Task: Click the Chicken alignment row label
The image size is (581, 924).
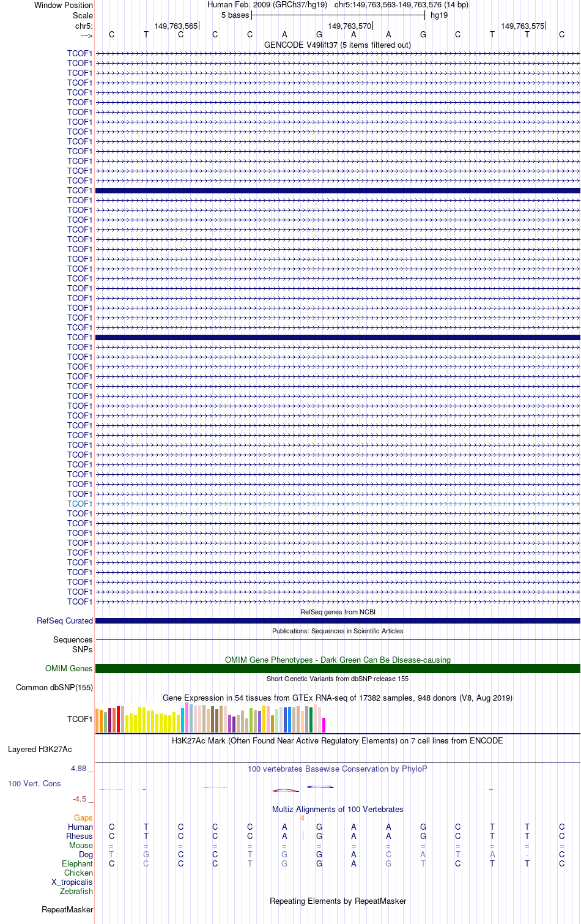Action: [78, 873]
